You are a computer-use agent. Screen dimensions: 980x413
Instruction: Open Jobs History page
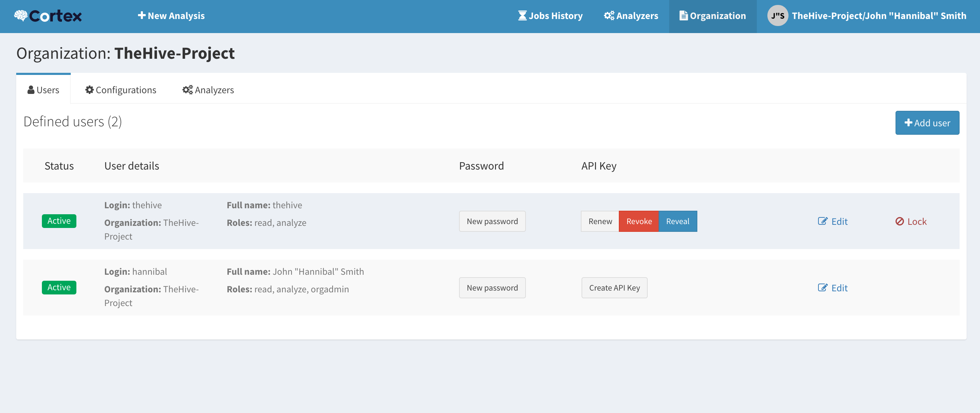tap(550, 15)
